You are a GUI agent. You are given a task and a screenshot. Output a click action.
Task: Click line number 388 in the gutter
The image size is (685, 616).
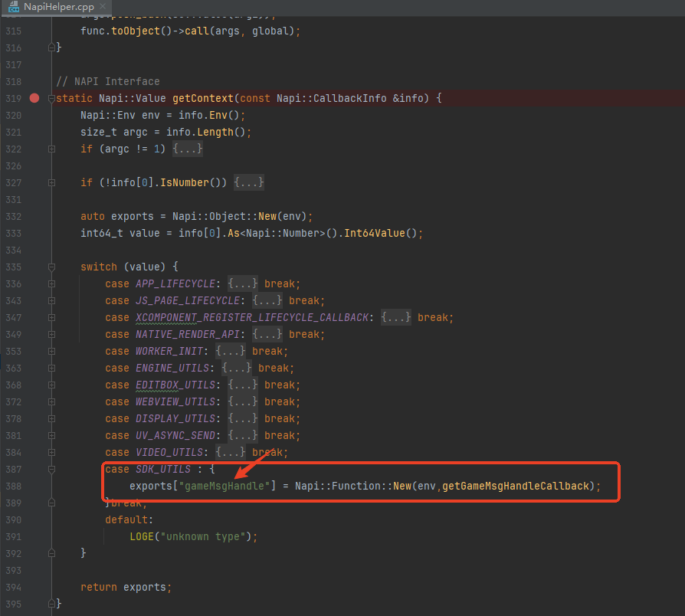(x=14, y=487)
